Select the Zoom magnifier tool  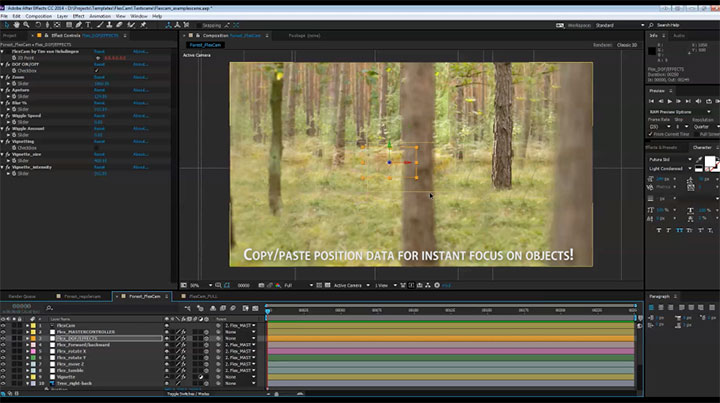(x=26, y=25)
